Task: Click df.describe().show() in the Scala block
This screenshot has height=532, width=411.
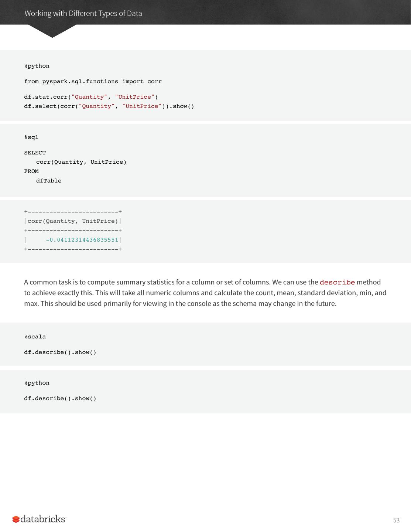Action: point(60,352)
